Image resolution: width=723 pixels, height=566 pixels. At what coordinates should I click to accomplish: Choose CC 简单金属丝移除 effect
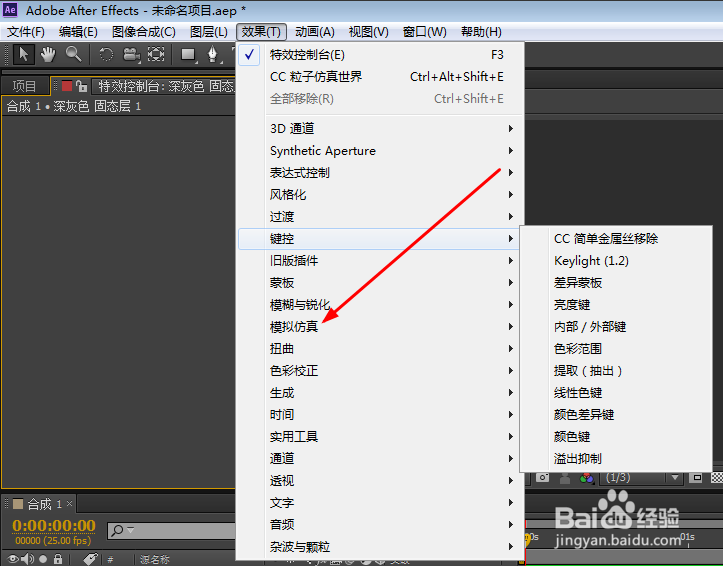click(616, 239)
